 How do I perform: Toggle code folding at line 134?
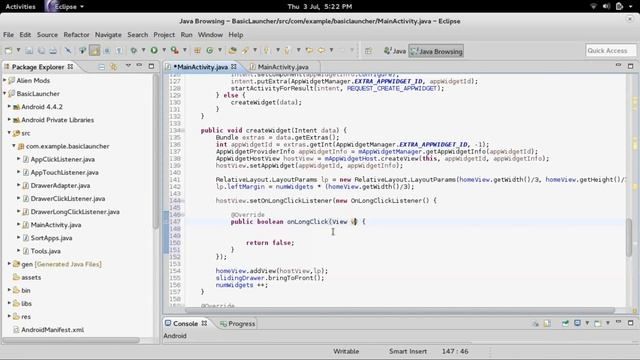(x=183, y=131)
